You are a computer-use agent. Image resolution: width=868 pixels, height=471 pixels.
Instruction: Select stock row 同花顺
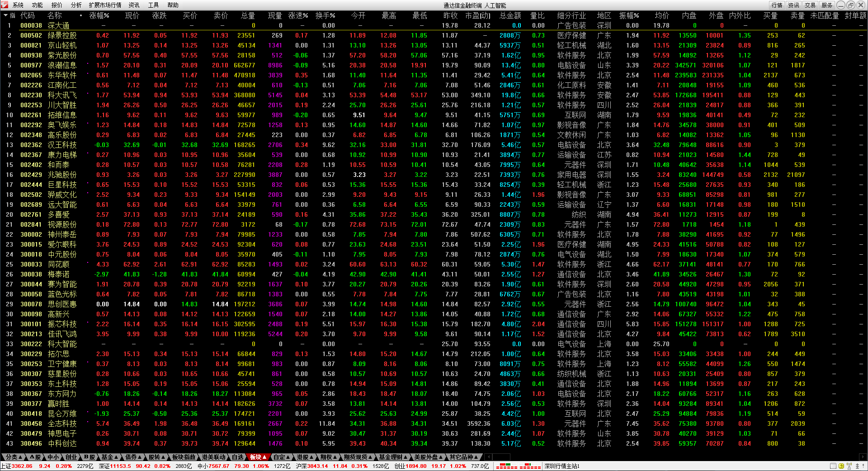tap(58, 264)
